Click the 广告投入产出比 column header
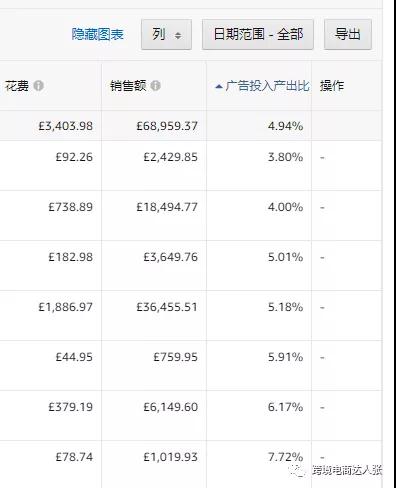 (x=267, y=86)
